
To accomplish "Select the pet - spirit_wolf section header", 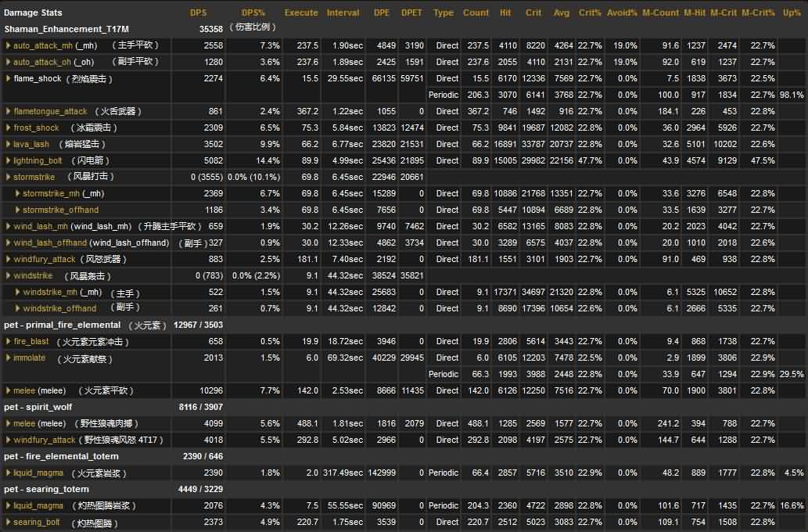I will coord(38,408).
